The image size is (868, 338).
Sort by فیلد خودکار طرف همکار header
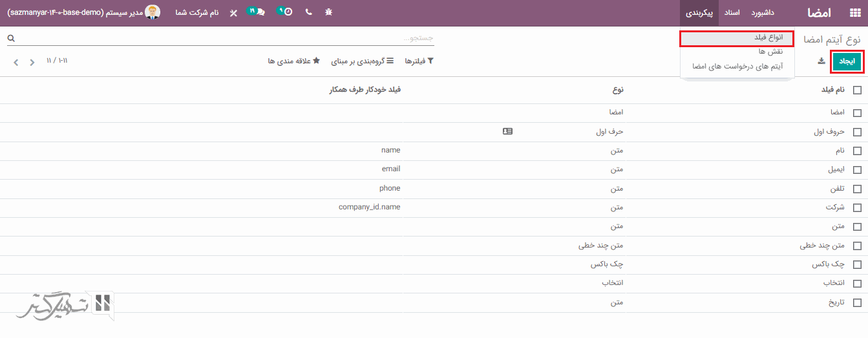tap(365, 90)
